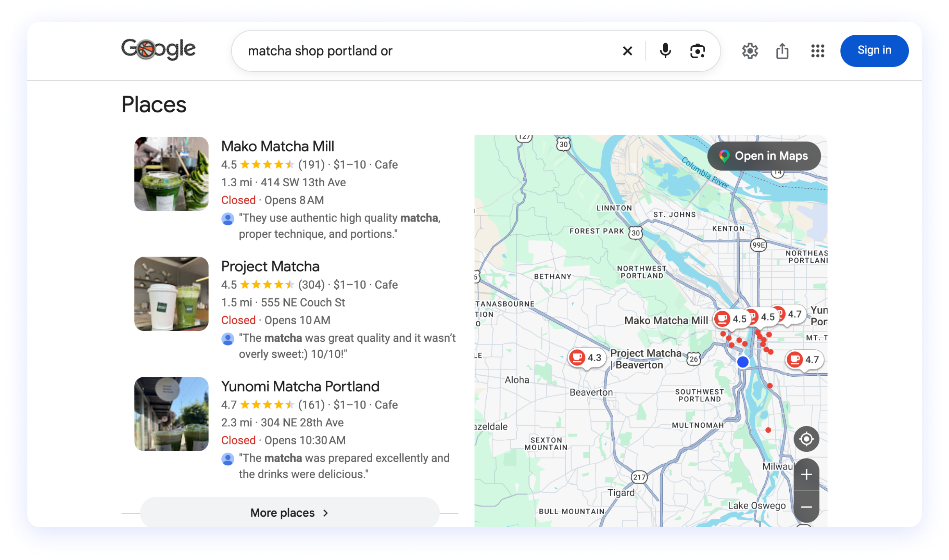Click the Sign in button
The width and height of the screenshot is (949, 560).
coord(874,50)
